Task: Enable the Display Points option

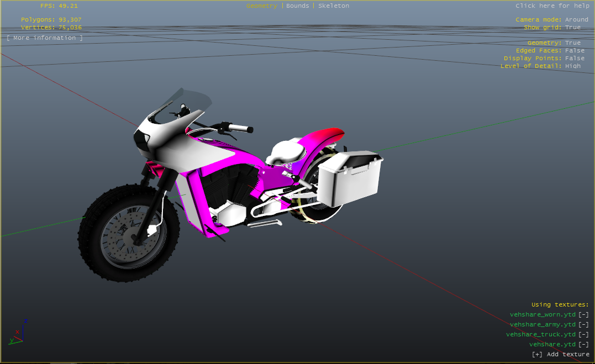Action: (575, 58)
